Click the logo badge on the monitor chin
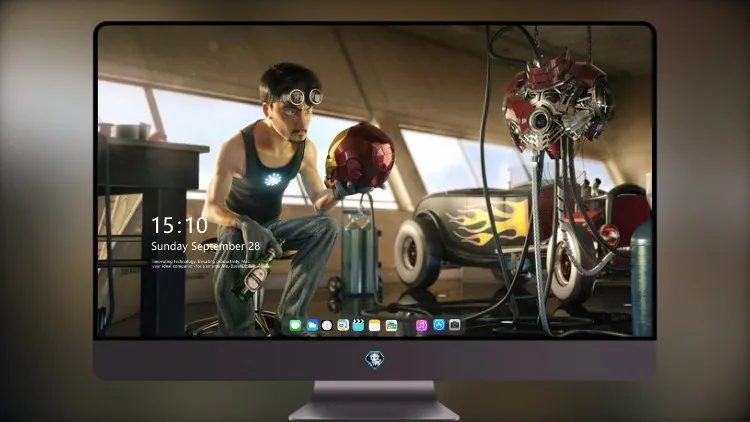The width and height of the screenshot is (750, 422). [x=375, y=359]
